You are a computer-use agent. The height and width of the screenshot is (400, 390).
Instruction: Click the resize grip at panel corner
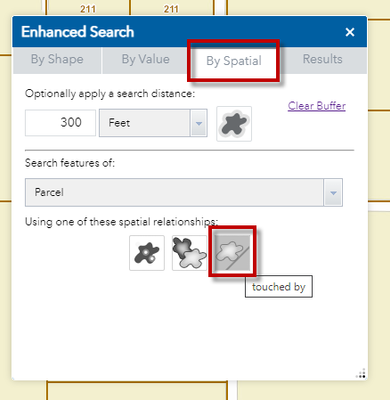pyautogui.click(x=361, y=373)
